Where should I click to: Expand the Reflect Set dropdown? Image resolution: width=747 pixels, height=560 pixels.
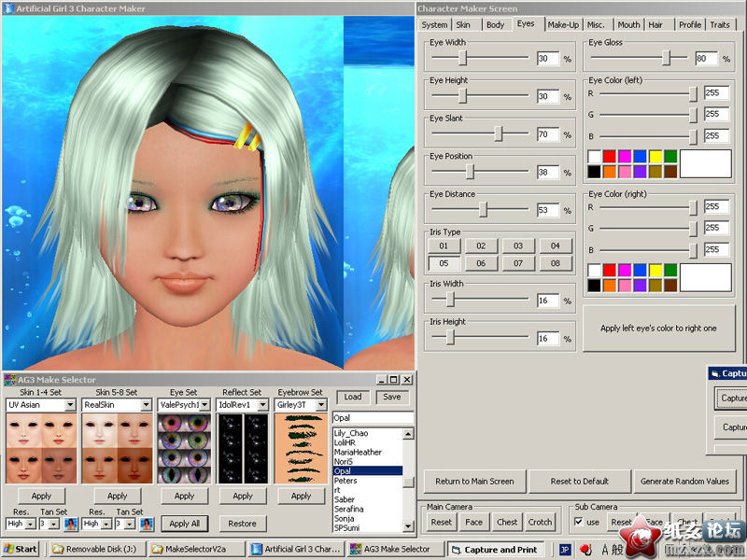[263, 405]
